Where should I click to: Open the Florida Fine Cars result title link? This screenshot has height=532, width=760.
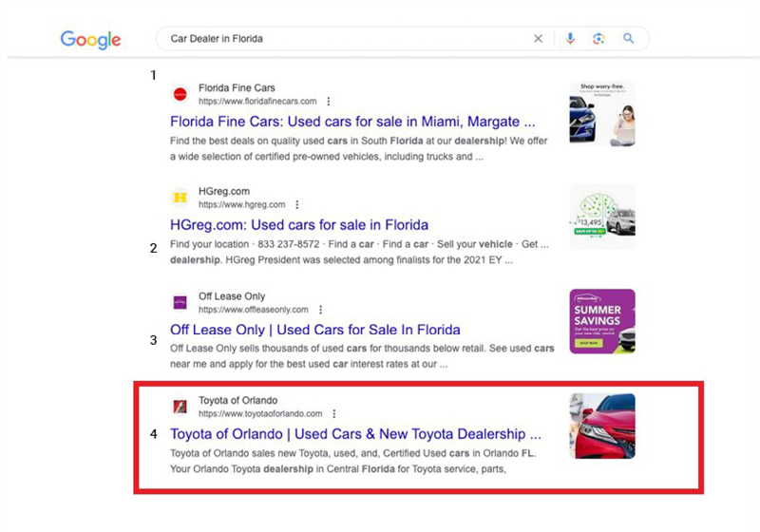coord(352,122)
